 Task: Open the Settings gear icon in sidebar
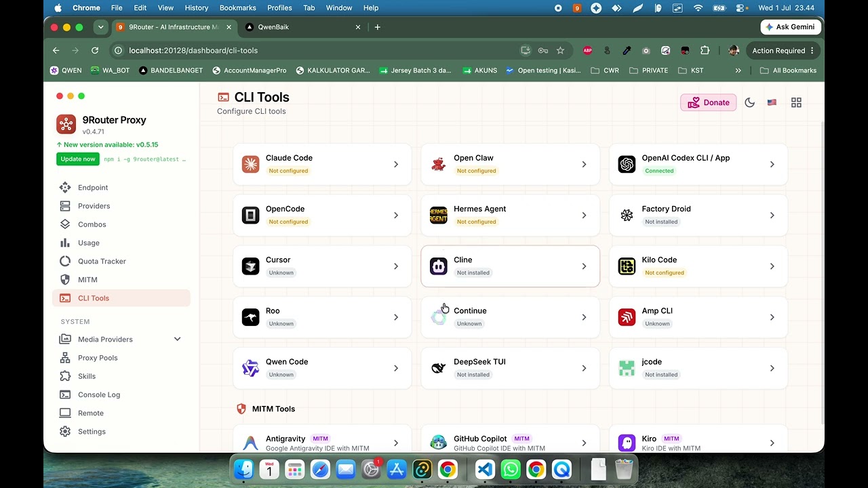point(65,432)
